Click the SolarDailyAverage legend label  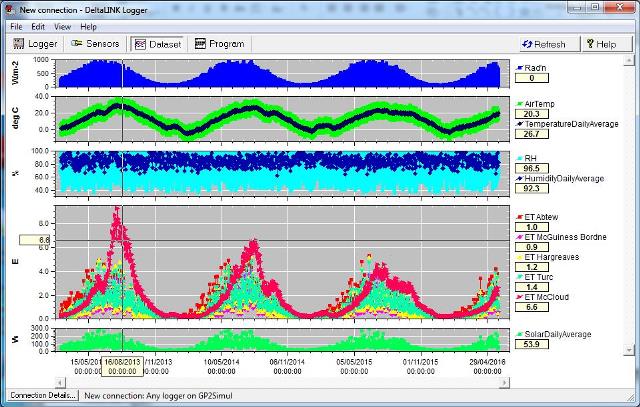[558, 334]
